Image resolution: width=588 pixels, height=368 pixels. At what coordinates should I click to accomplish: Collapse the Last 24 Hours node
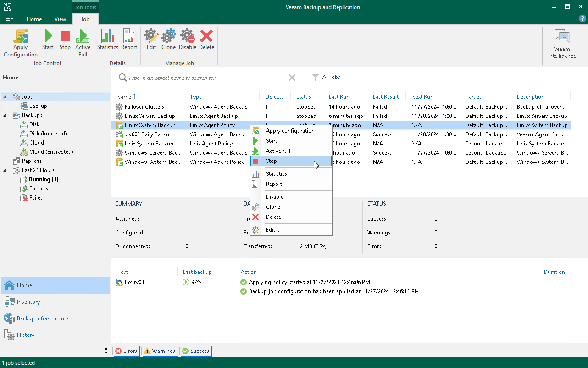point(5,170)
